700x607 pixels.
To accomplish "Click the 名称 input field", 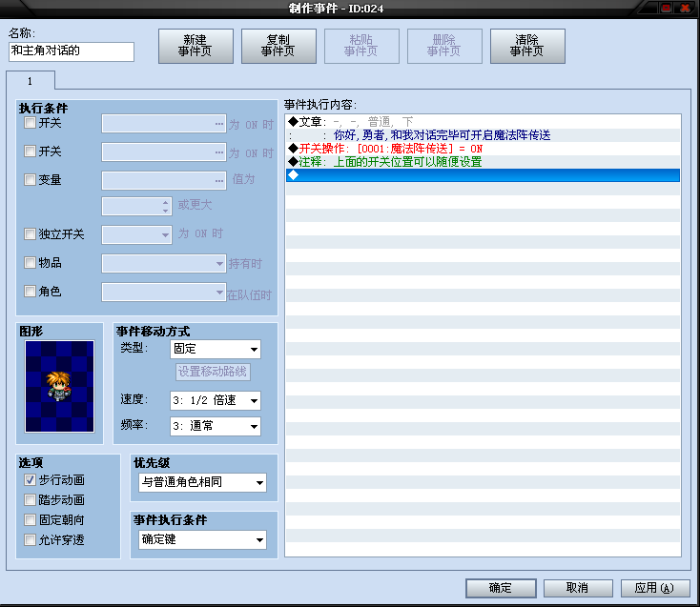I will click(71, 51).
